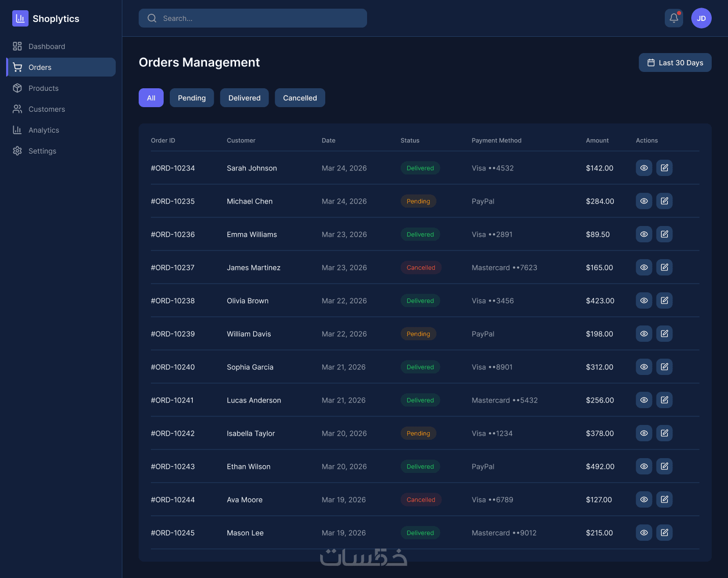
Task: Edit order #ORD-10235
Action: (x=664, y=201)
